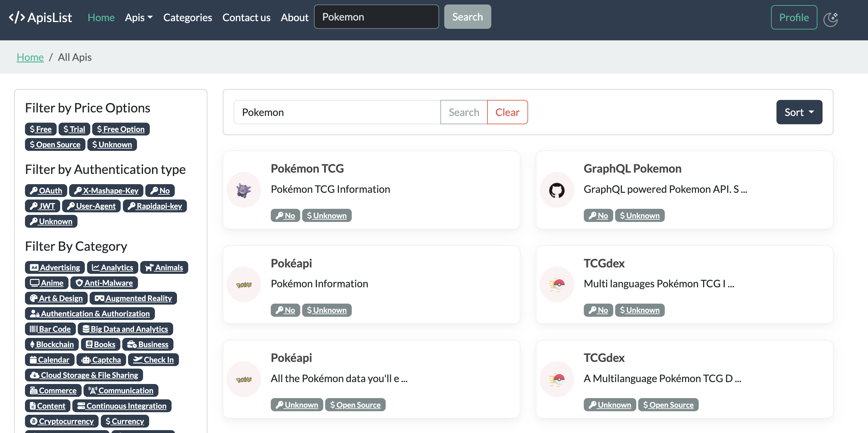
Task: Open the GraphQL Pokemon GitHub icon
Action: [557, 190]
